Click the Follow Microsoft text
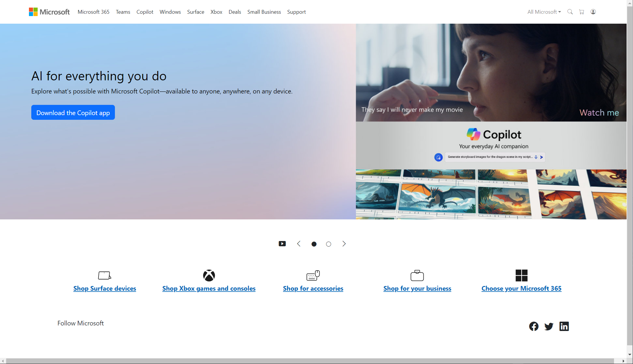 coord(80,323)
